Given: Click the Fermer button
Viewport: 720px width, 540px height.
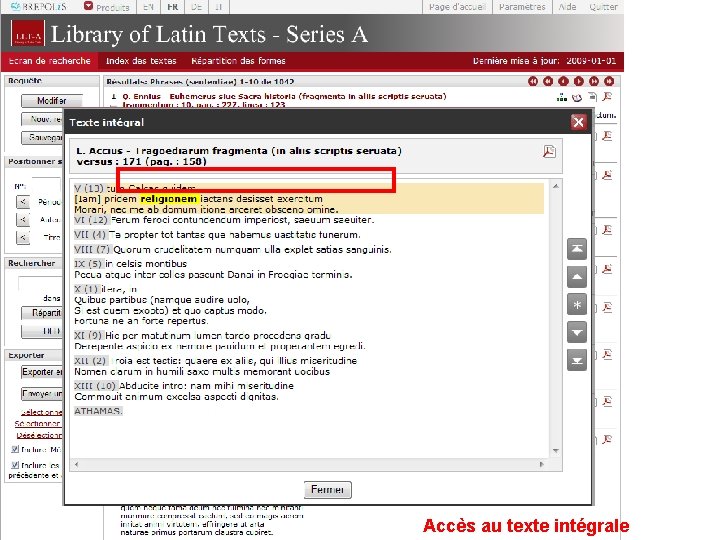Looking at the screenshot, I should [x=327, y=489].
